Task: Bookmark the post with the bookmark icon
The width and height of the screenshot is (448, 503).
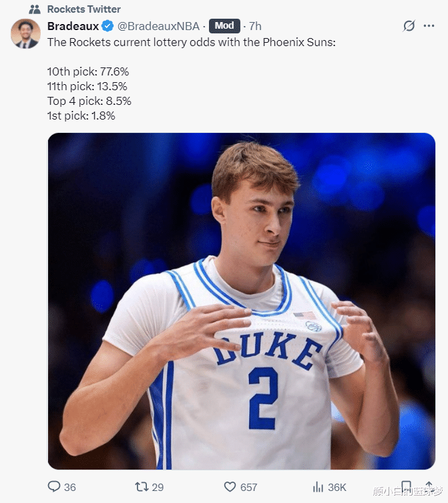Action: pos(406,487)
